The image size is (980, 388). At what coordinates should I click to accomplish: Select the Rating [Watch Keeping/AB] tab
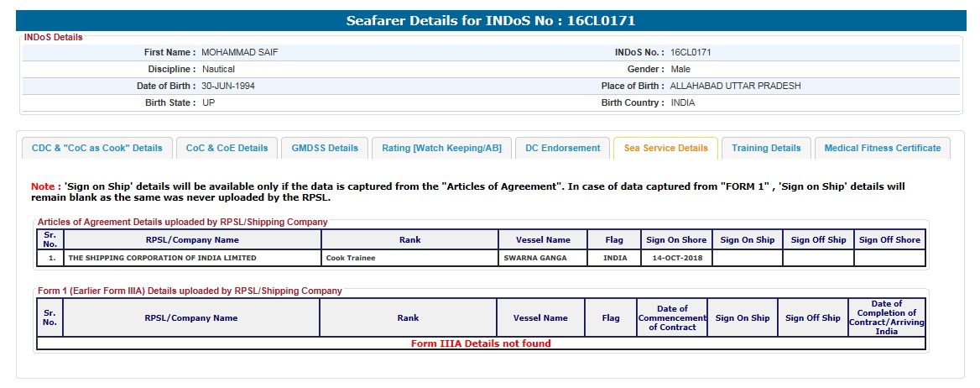coord(441,148)
